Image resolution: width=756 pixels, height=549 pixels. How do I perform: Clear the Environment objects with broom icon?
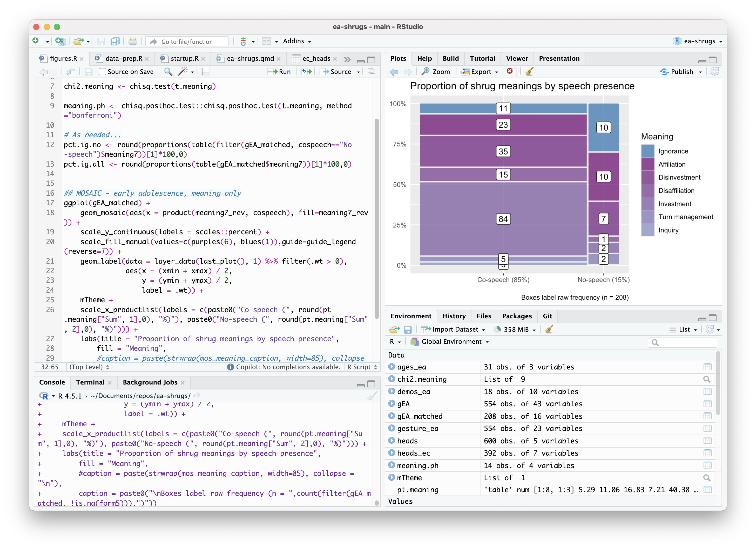click(x=549, y=330)
